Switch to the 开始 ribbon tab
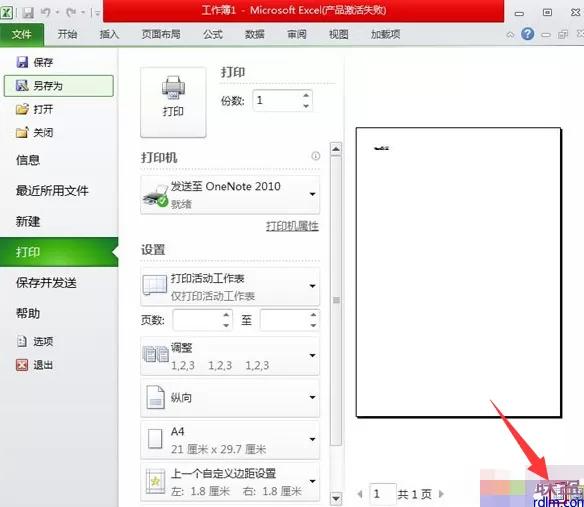584x507 pixels. point(67,35)
